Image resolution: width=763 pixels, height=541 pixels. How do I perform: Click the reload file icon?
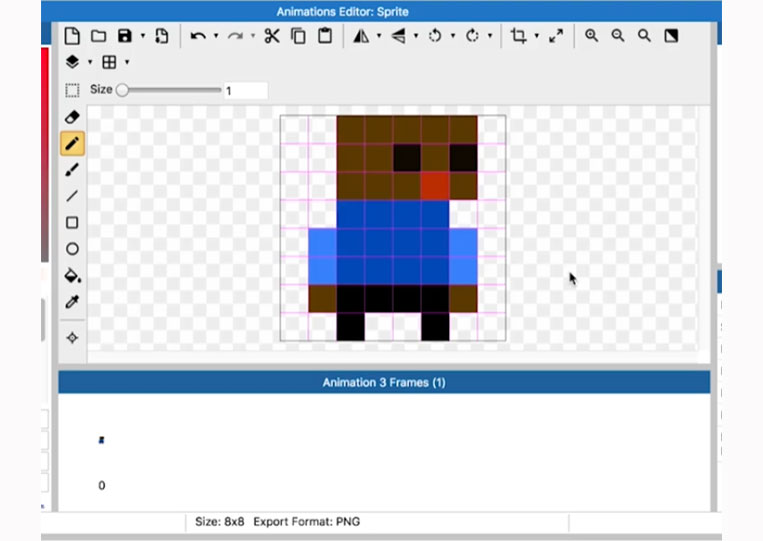[162, 36]
